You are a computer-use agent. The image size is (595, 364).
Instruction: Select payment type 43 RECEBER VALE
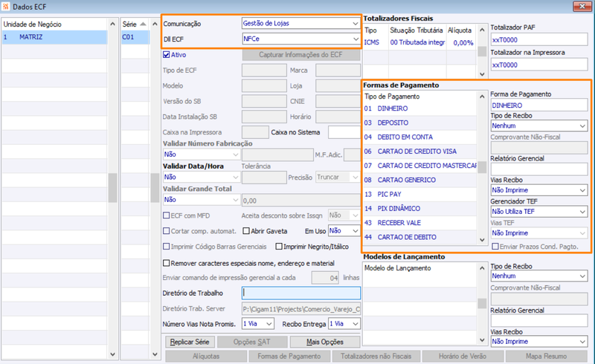pos(419,223)
